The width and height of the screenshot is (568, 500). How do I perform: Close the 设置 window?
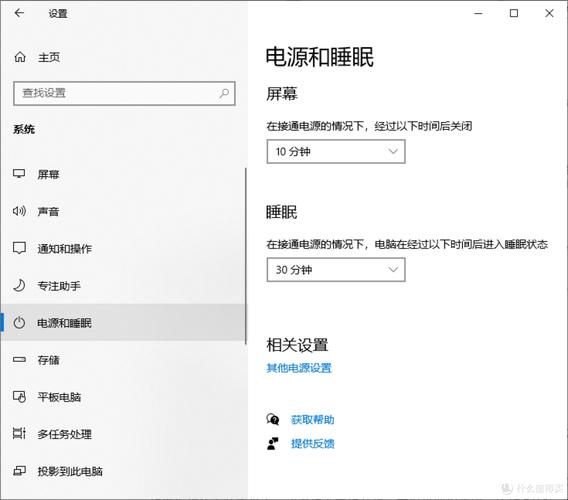[x=549, y=13]
